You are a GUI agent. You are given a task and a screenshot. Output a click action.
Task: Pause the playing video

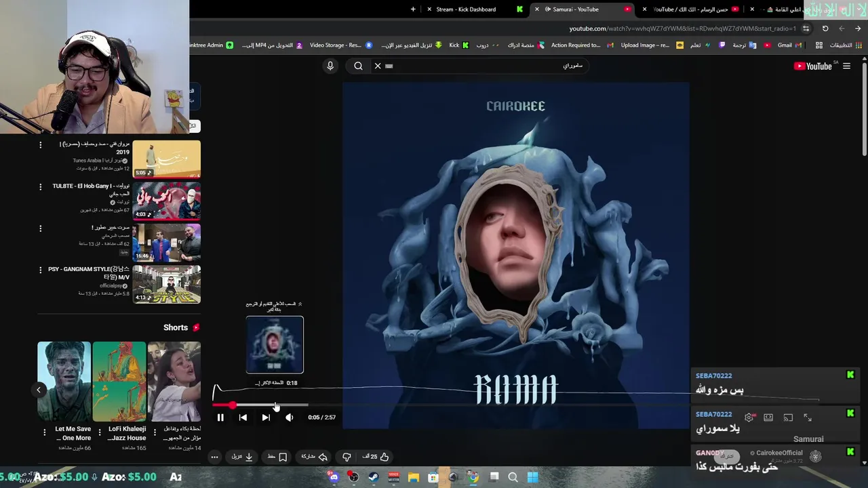pyautogui.click(x=220, y=418)
